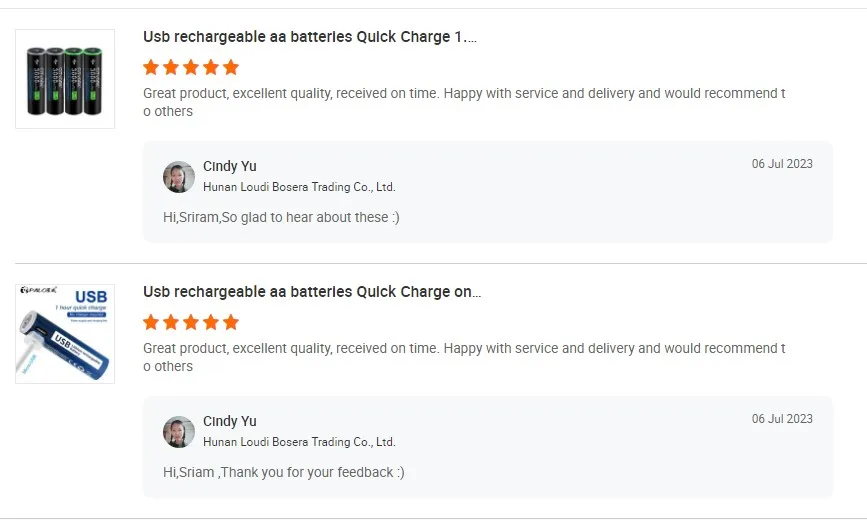This screenshot has height=520, width=867.
Task: Click the first star under "Quick Charge 1..." title
Action: pyautogui.click(x=151, y=67)
